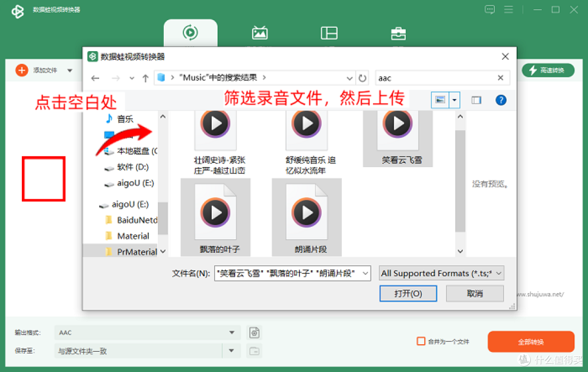Select the 飘落的叶子 audio file
Image resolution: width=588 pixels, height=372 pixels.
point(216,217)
